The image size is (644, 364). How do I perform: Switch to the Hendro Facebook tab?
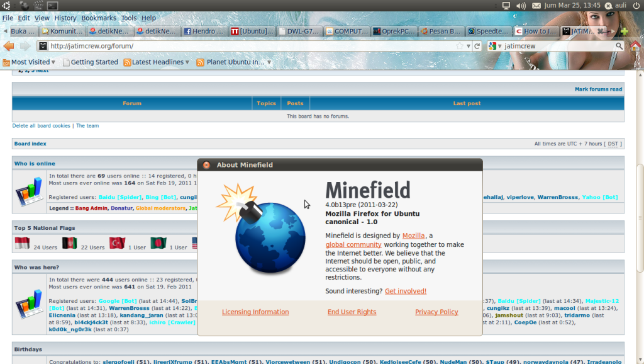coord(204,31)
